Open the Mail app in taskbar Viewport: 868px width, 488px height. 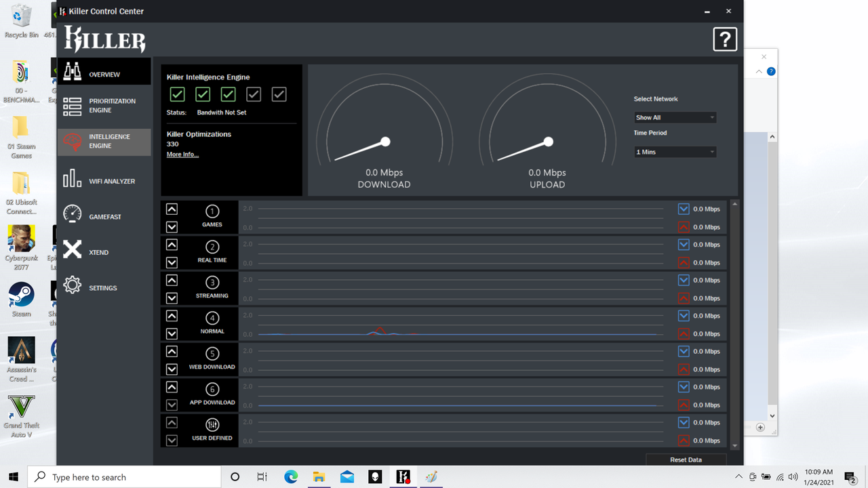click(347, 477)
